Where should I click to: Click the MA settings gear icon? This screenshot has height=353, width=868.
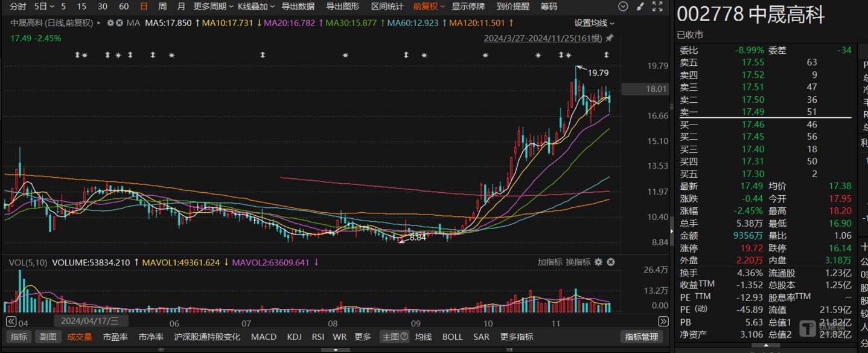[110, 23]
